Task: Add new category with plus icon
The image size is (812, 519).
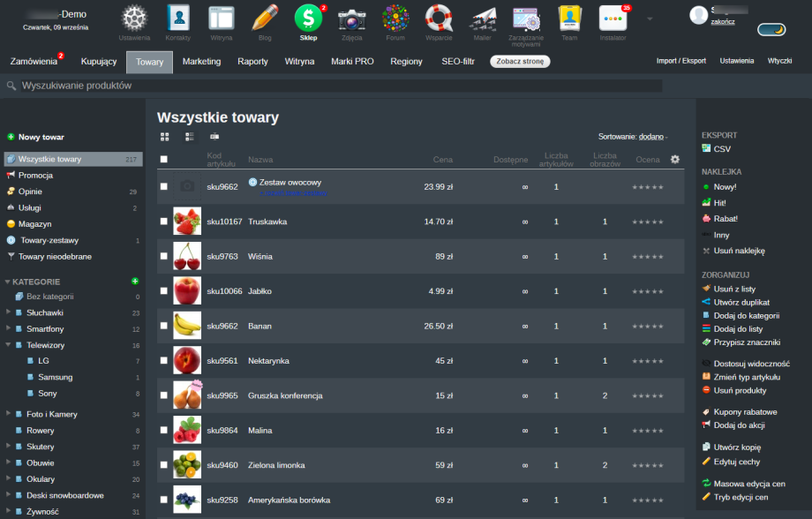Action: tap(135, 281)
